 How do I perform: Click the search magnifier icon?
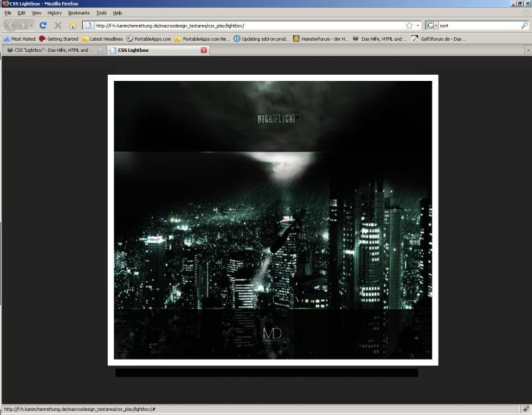point(524,26)
